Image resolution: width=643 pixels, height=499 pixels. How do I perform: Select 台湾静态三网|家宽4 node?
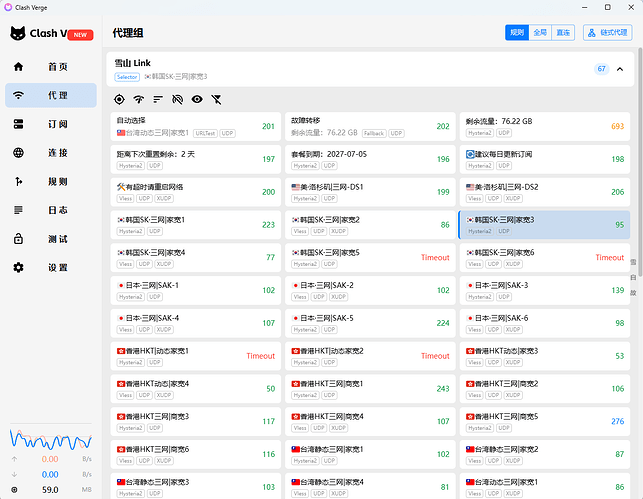coord(370,486)
